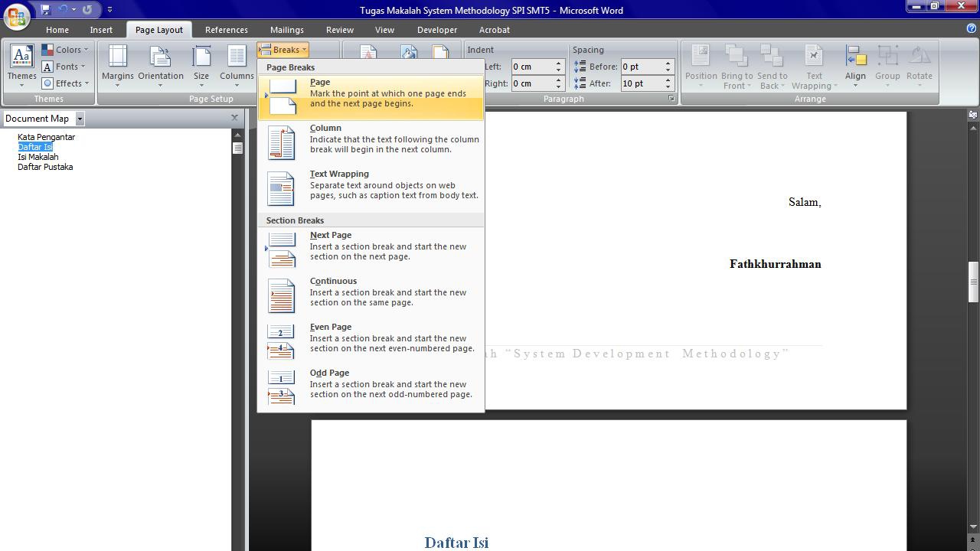The width and height of the screenshot is (980, 551).
Task: Expand the theme Colors dropdown
Action: point(65,50)
